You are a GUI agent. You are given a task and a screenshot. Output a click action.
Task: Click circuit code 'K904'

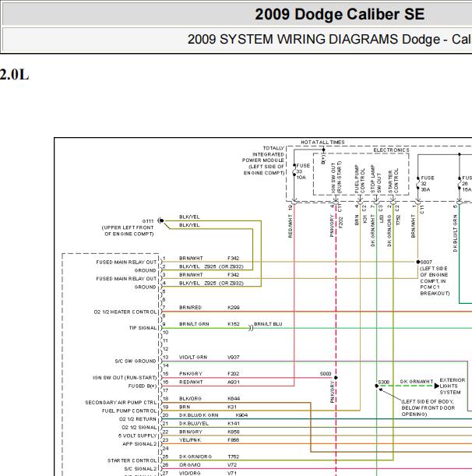point(241,415)
